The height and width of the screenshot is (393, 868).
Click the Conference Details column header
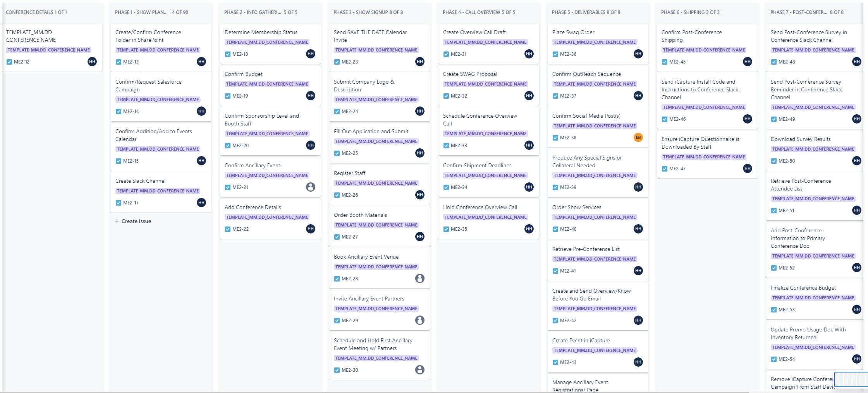[x=36, y=12]
